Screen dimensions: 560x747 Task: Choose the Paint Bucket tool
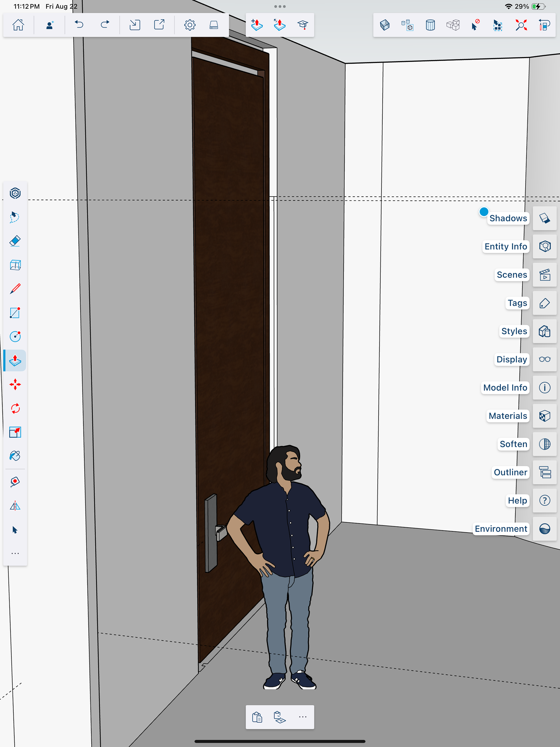tap(15, 456)
